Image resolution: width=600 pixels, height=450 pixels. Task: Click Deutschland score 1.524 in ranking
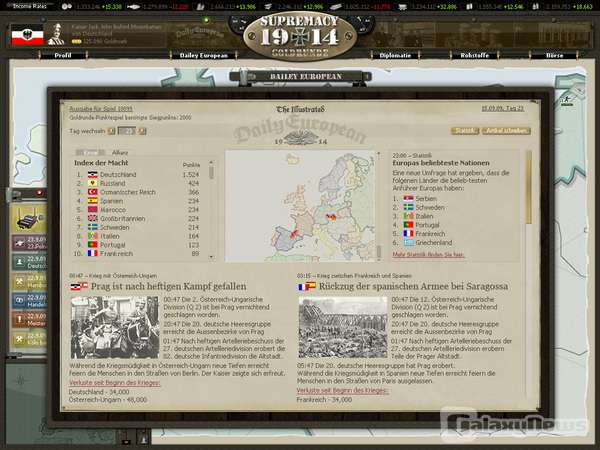(x=191, y=174)
